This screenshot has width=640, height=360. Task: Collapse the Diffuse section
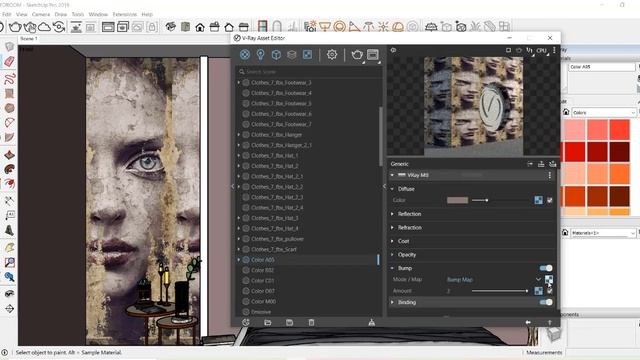[x=392, y=189]
